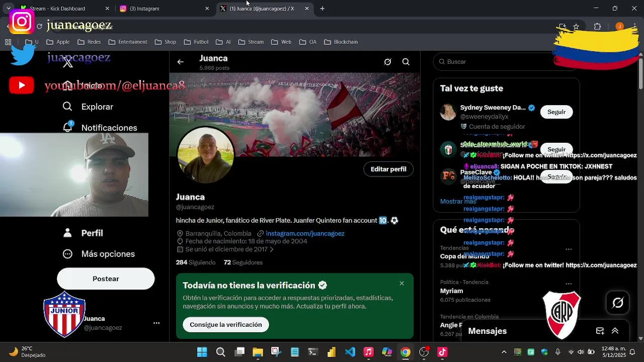Open the Juanca profile picture

(x=205, y=155)
